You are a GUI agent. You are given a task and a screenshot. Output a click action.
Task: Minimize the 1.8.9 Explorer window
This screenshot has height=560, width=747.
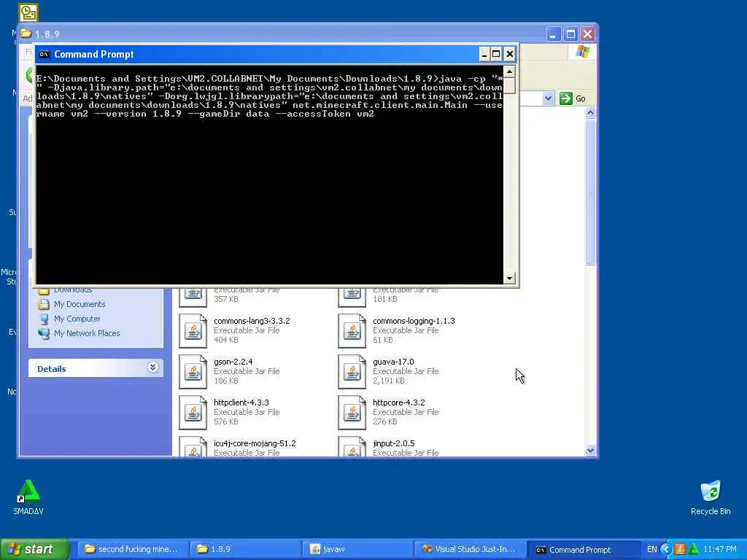click(553, 34)
